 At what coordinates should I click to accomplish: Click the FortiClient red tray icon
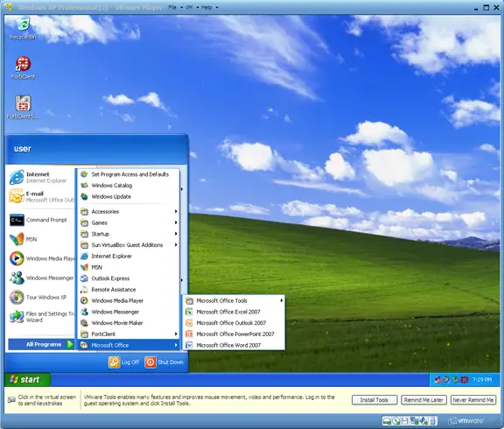click(x=464, y=380)
